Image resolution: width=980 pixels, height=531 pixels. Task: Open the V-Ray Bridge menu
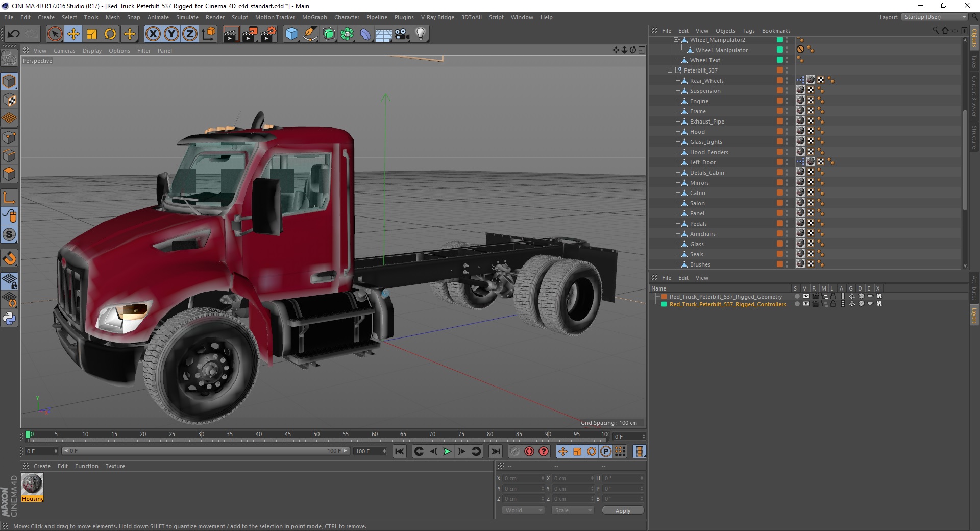coord(437,17)
